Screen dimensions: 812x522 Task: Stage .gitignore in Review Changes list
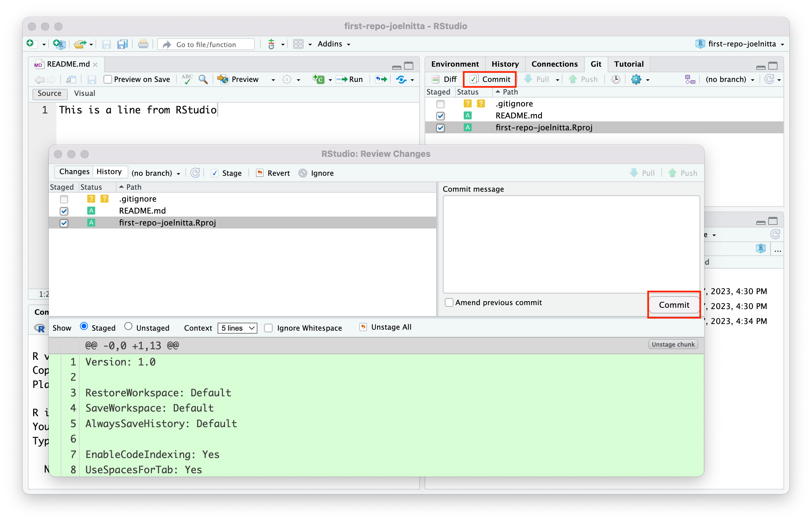(x=64, y=199)
